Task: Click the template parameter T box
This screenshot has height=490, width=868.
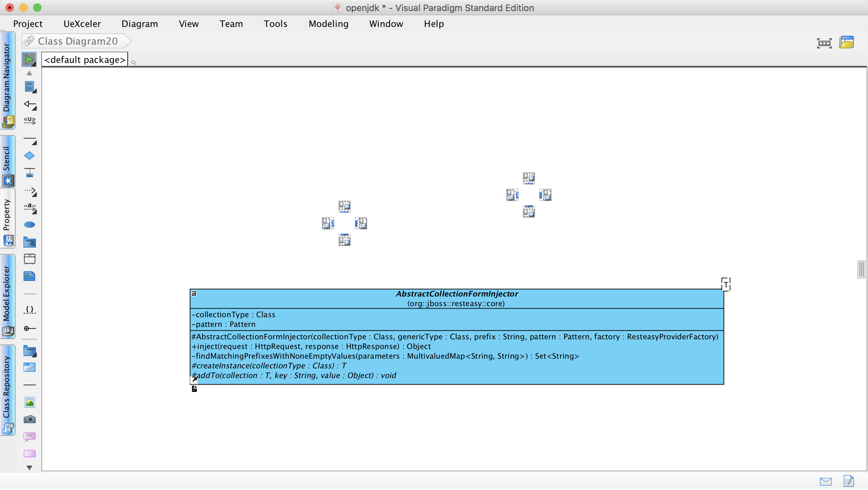Action: 725,285
